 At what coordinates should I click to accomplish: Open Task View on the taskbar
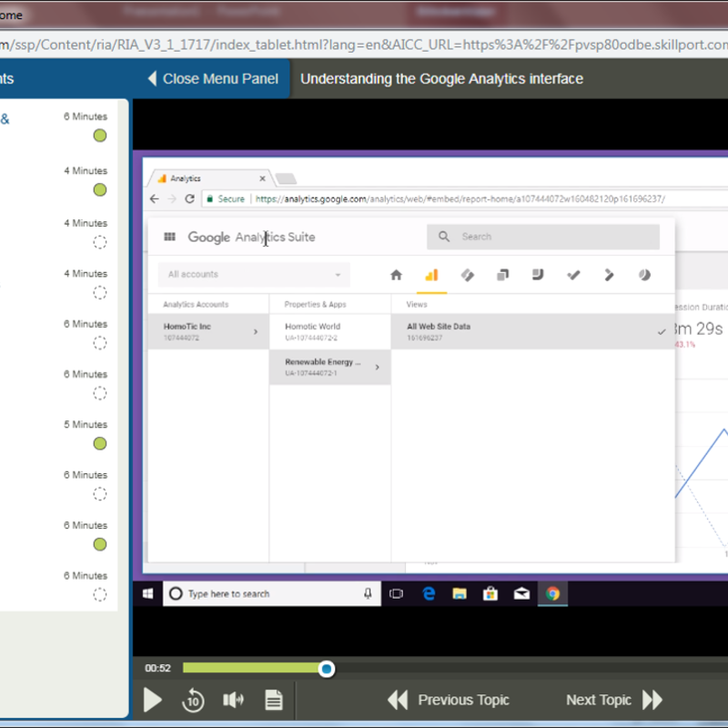pyautogui.click(x=396, y=594)
